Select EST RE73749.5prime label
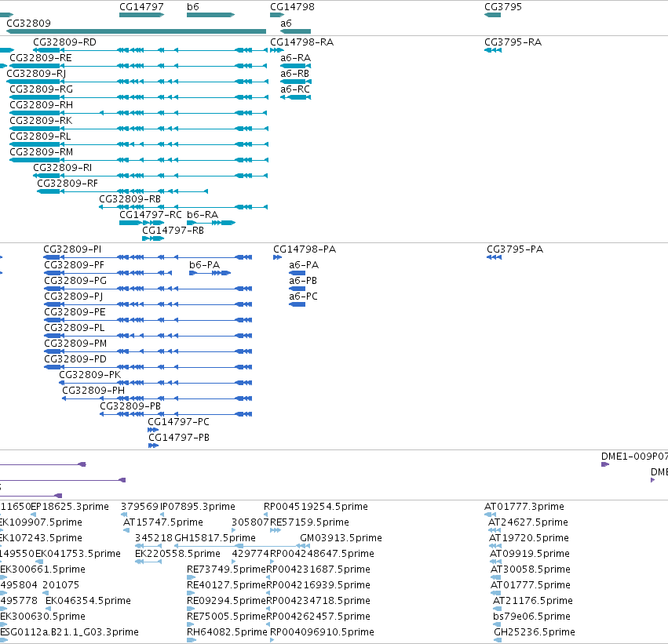 (227, 569)
